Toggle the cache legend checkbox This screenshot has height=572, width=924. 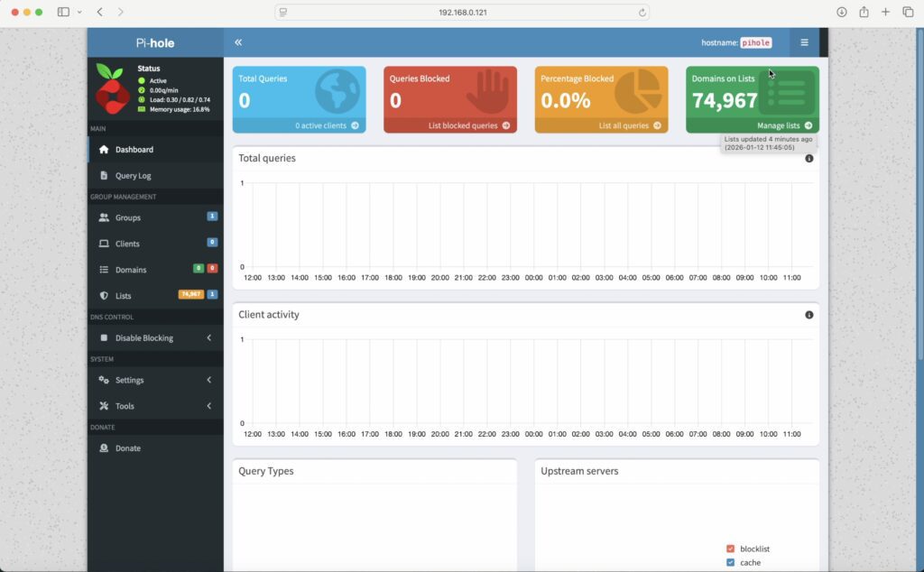(729, 562)
